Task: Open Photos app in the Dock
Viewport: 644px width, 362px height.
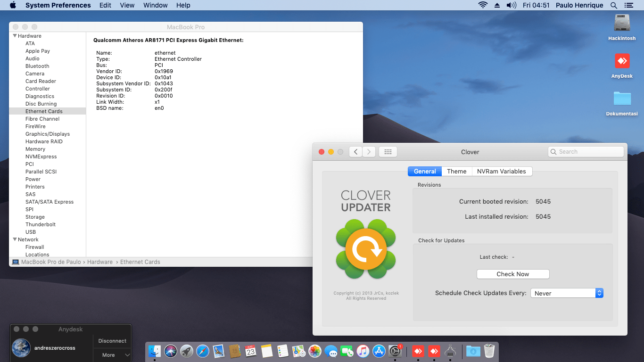Action: (x=315, y=351)
